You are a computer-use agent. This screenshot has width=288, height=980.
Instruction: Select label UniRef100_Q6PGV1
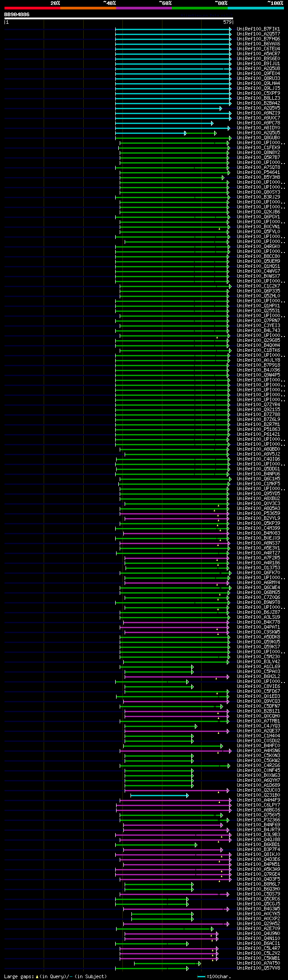258,217
